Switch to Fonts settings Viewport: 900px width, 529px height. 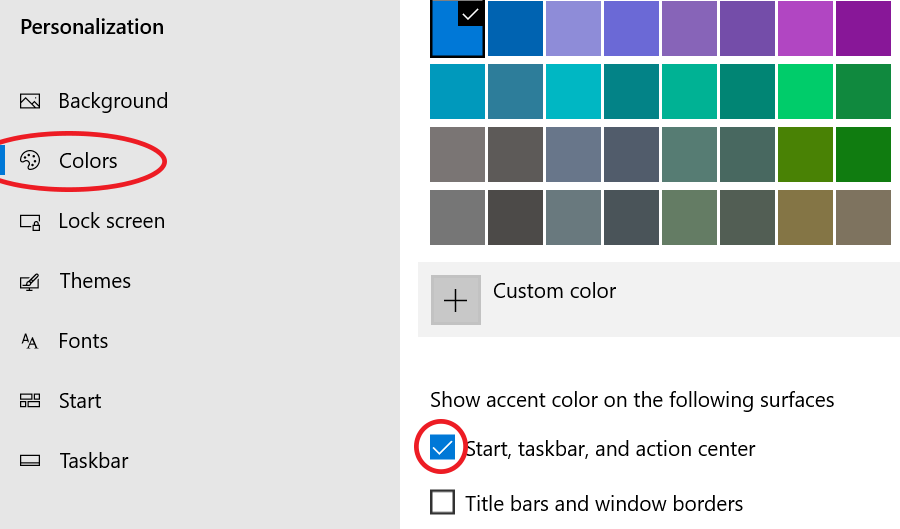(x=83, y=341)
